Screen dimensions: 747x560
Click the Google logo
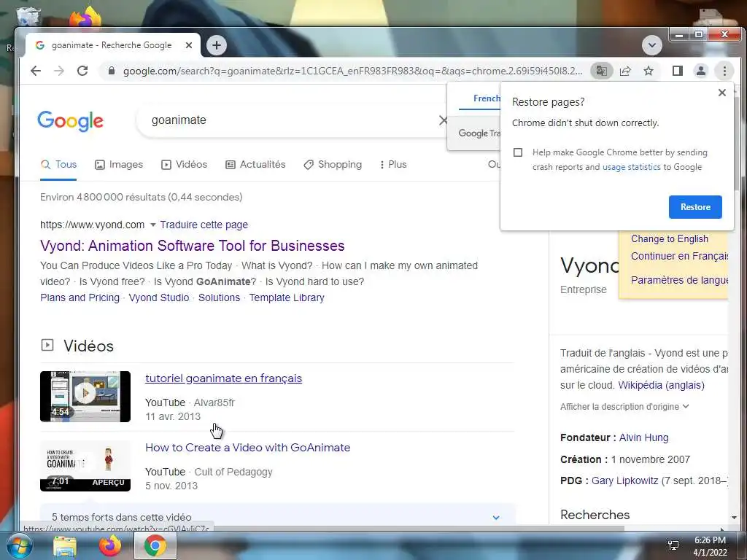[70, 121]
